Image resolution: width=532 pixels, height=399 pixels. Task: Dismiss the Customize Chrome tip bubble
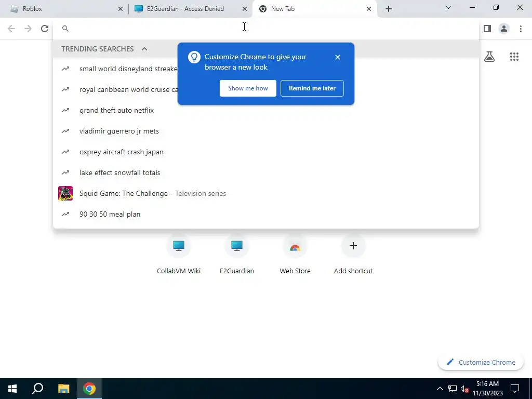[x=338, y=57]
